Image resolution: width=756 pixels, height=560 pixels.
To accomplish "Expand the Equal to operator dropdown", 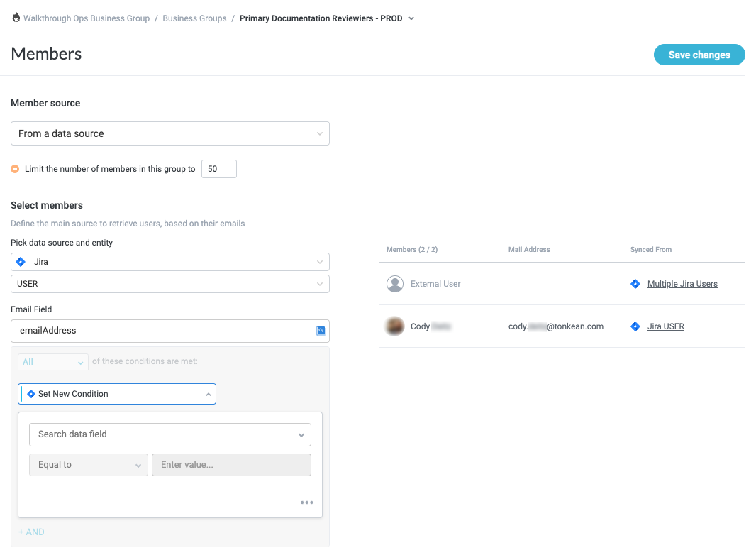I will (x=89, y=465).
